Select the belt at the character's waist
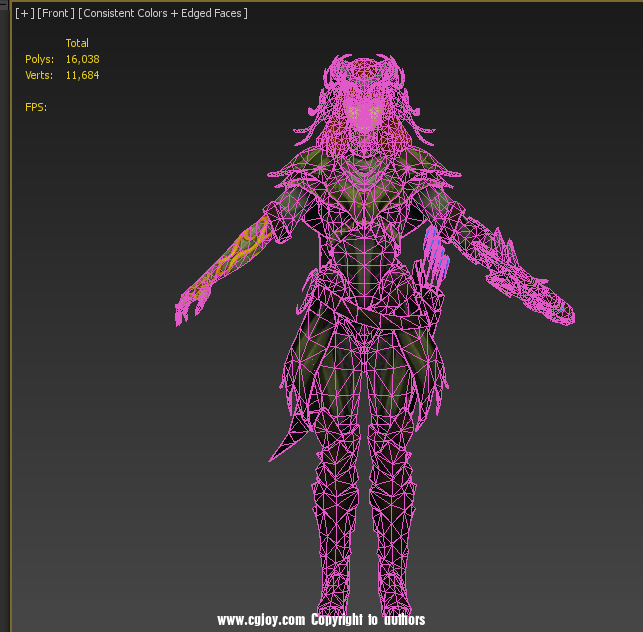This screenshot has height=632, width=643. pyautogui.click(x=368, y=318)
